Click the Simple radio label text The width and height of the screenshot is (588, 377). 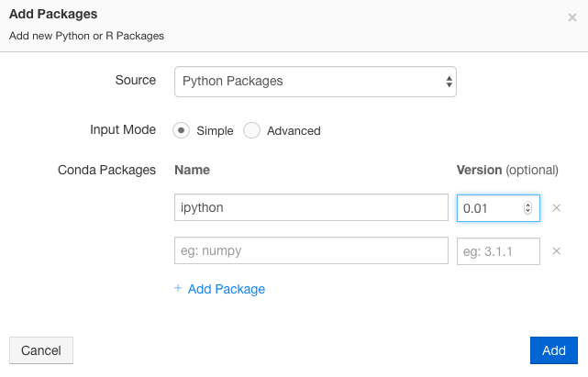pos(215,131)
